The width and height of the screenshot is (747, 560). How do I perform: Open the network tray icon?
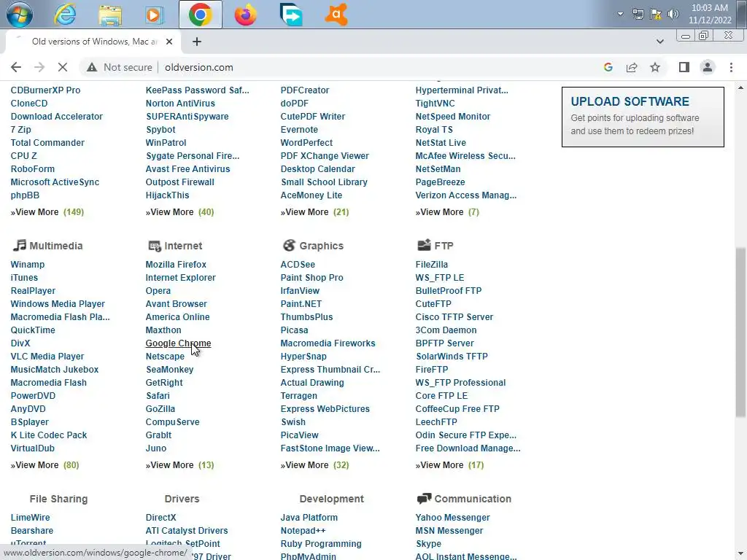(638, 14)
